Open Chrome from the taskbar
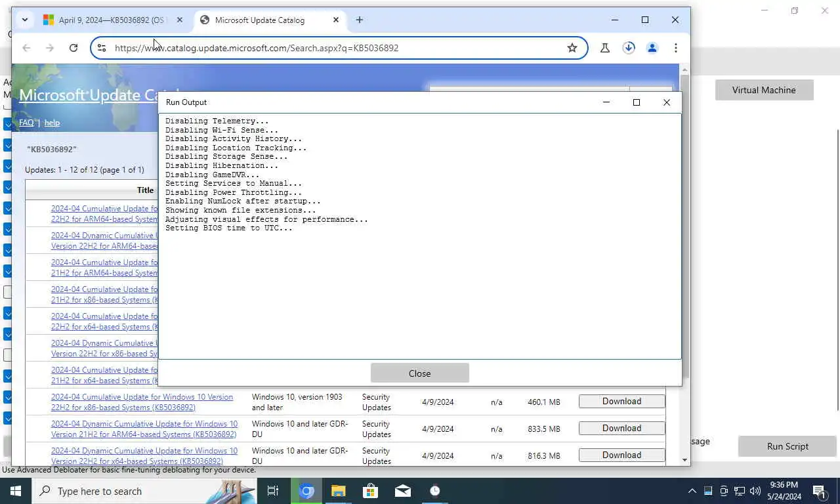840x504 pixels. [x=307, y=491]
